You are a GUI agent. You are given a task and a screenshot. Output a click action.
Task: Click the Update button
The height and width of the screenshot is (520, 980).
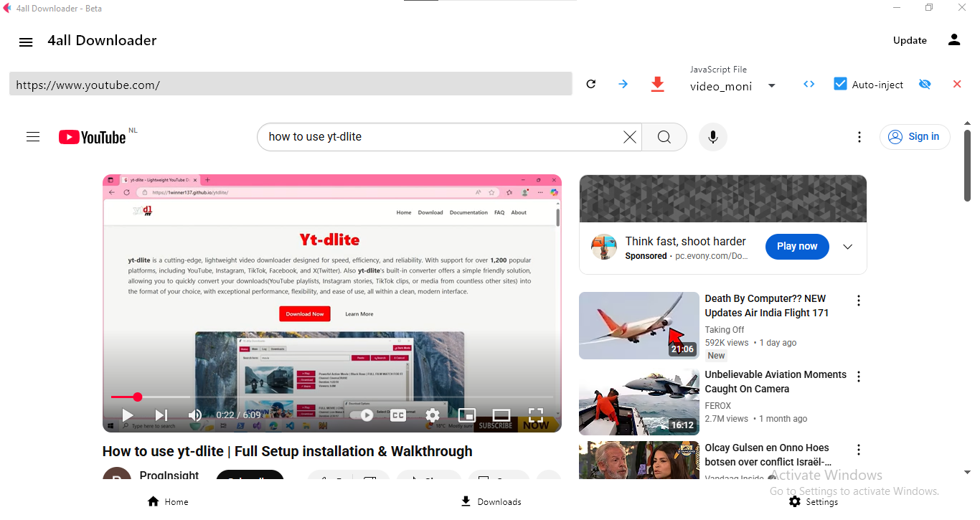(x=910, y=40)
